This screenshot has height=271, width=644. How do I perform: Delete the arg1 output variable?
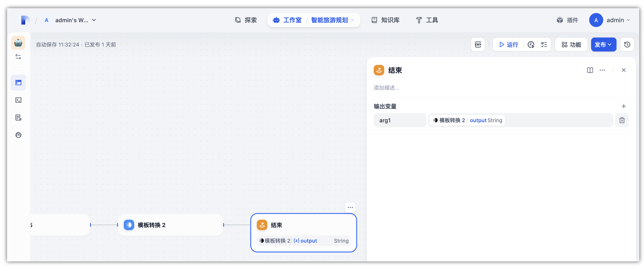622,120
